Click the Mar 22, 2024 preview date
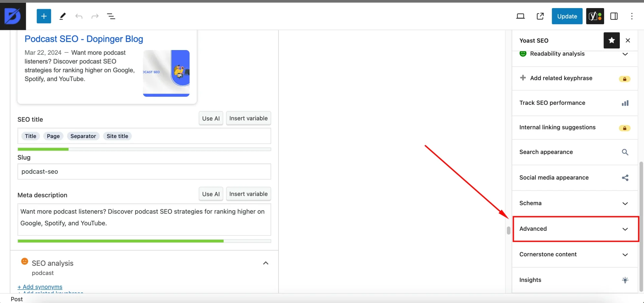The width and height of the screenshot is (644, 303). (43, 52)
